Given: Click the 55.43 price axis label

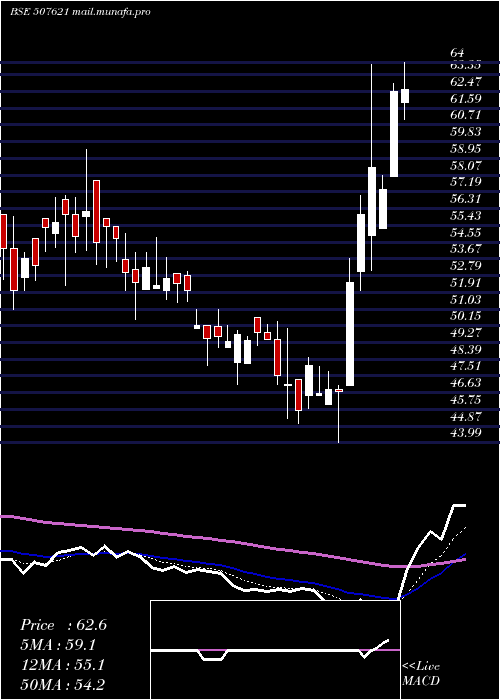Looking at the screenshot, I should coord(466,216).
